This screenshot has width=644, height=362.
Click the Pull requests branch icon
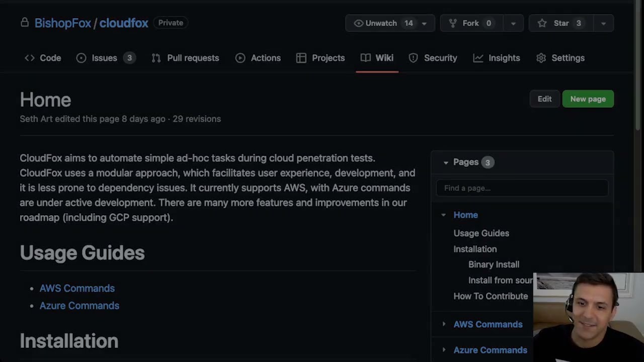point(156,58)
